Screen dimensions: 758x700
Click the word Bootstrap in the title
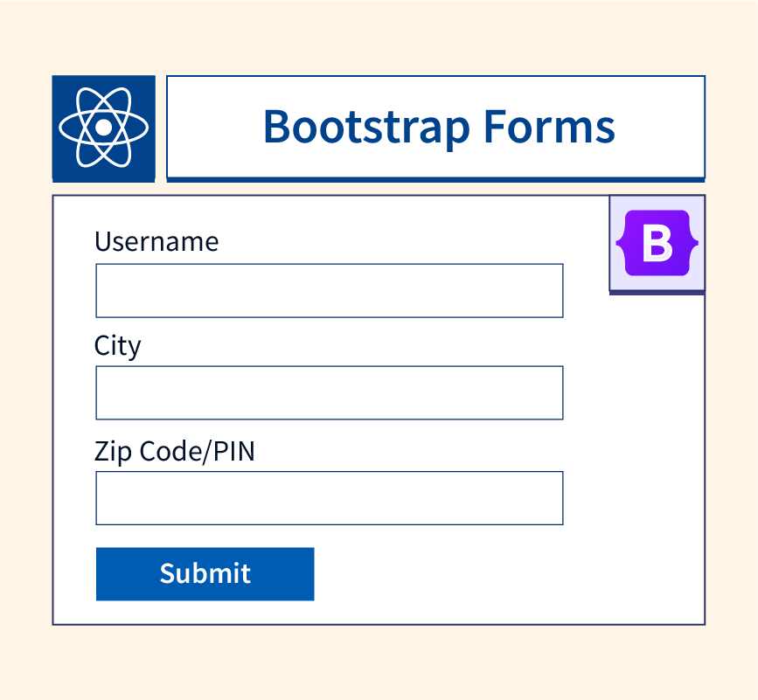point(365,128)
